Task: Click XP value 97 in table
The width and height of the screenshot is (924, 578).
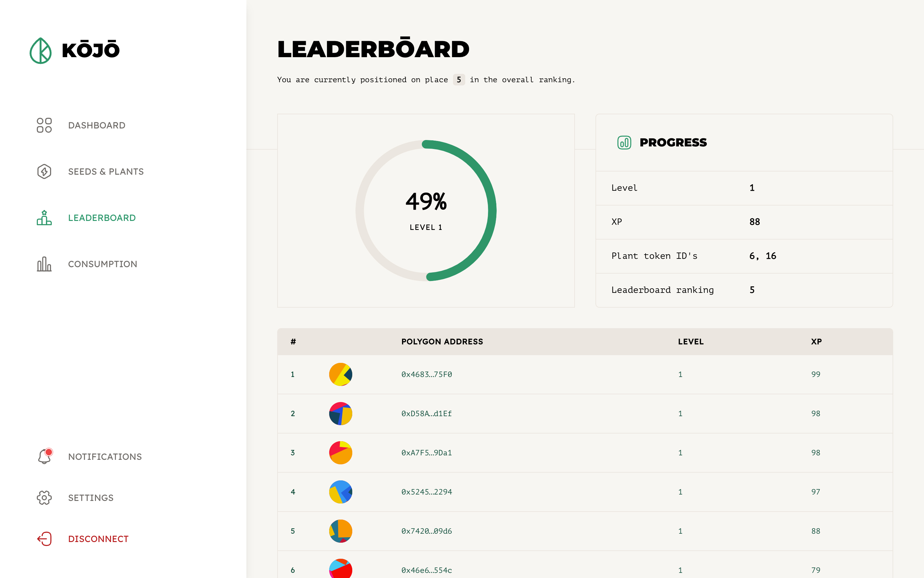Action: [x=816, y=492]
